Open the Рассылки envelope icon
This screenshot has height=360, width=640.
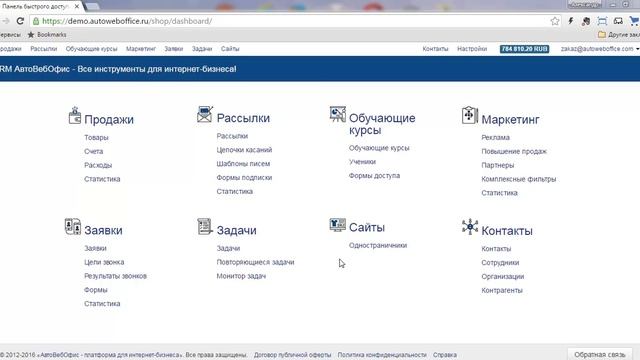pyautogui.click(x=204, y=114)
